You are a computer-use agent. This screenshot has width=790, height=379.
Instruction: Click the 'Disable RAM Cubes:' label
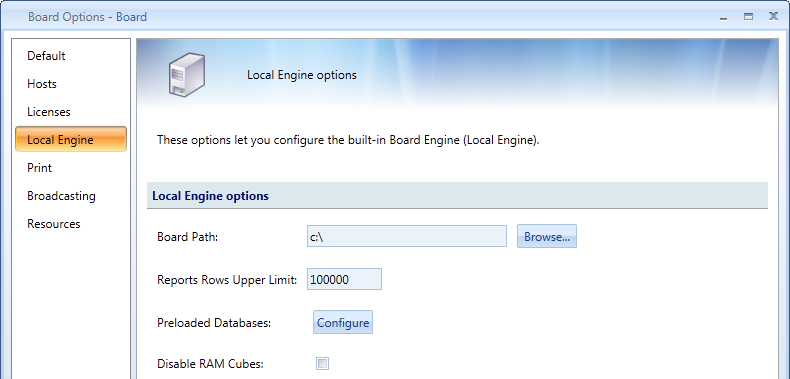[210, 363]
